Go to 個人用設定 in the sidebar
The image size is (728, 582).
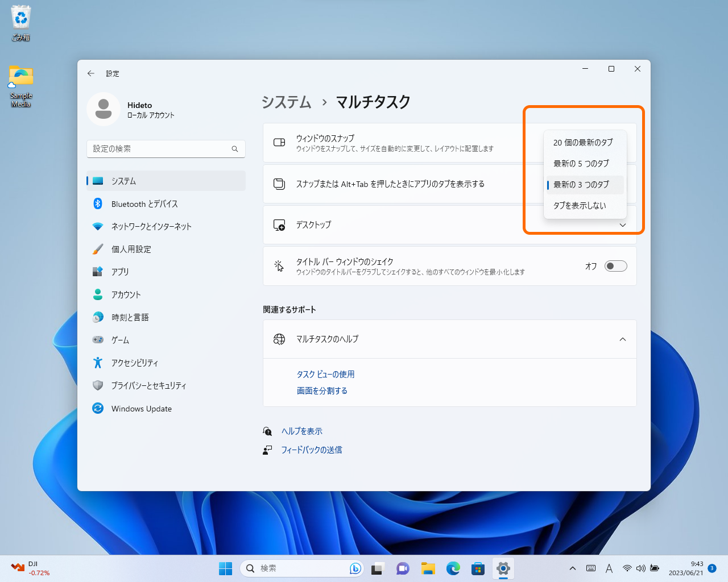[x=132, y=249]
